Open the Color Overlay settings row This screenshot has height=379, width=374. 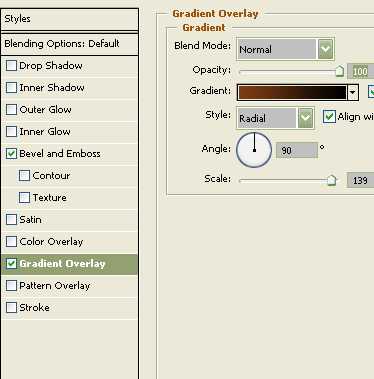pyautogui.click(x=70, y=242)
